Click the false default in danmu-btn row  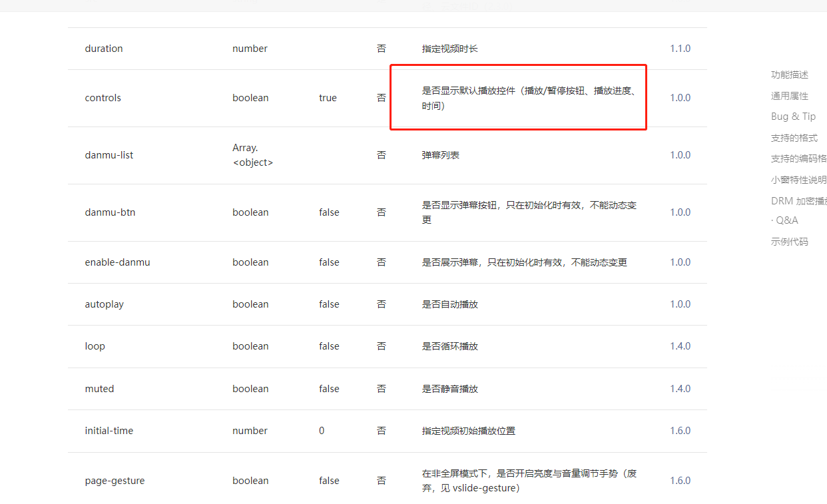click(330, 212)
